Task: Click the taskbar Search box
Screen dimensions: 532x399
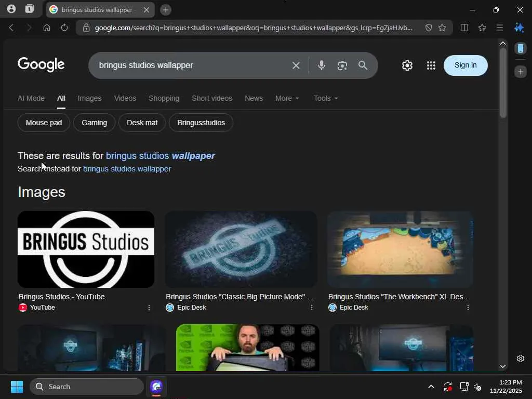Action: pyautogui.click(x=87, y=387)
